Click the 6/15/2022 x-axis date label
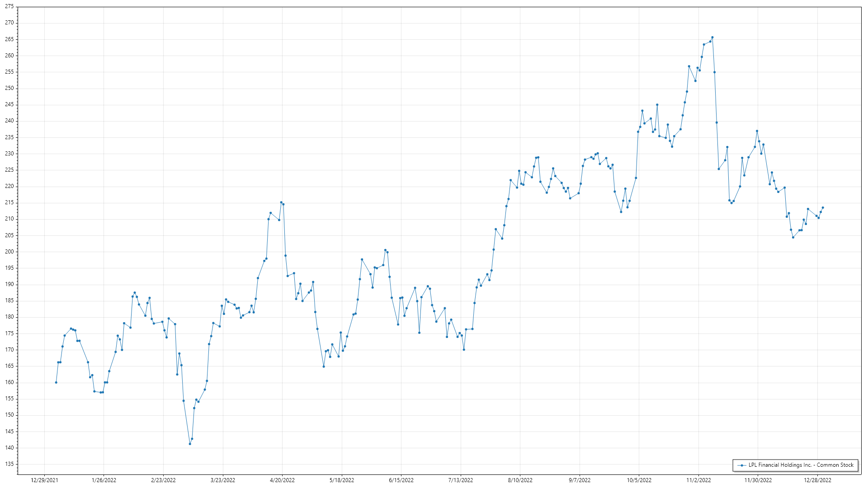Screen dimensions: 868x488 click(401, 480)
